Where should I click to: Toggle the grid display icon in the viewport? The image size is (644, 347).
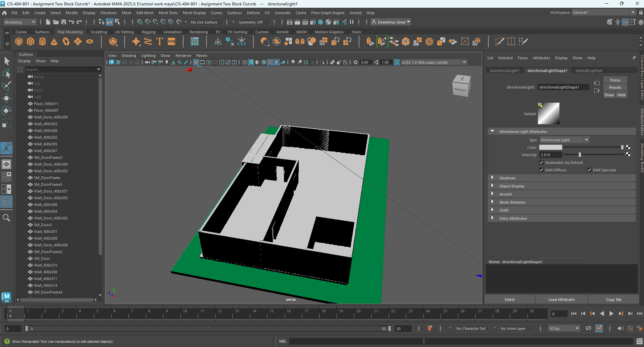click(x=196, y=62)
